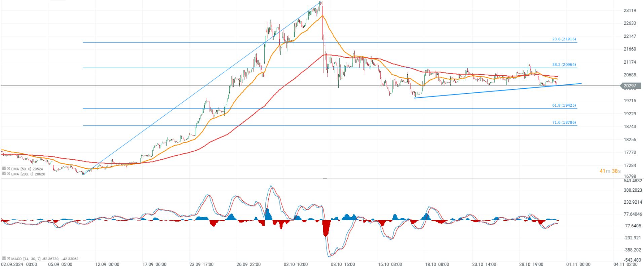Click price axis value 18743
644x269 pixels.
pos(630,126)
